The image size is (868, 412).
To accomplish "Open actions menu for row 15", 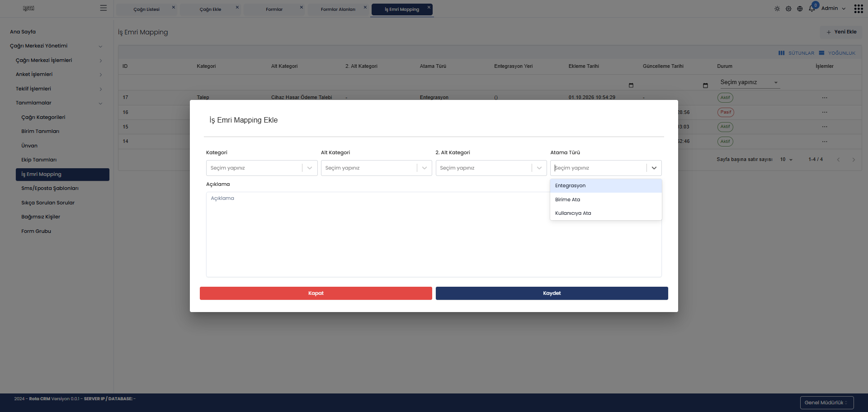I will pos(825,127).
